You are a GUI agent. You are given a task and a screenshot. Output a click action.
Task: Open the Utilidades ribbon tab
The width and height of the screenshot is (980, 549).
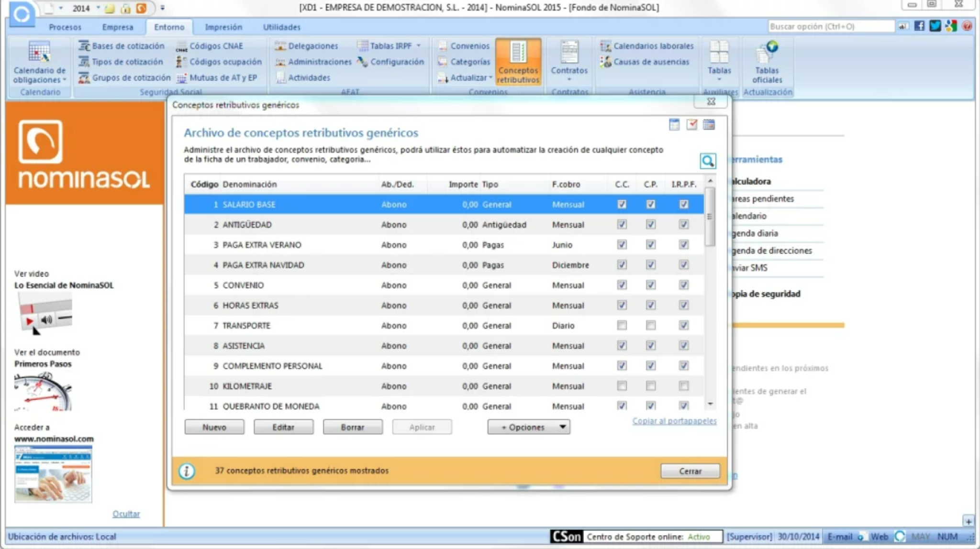(x=281, y=27)
